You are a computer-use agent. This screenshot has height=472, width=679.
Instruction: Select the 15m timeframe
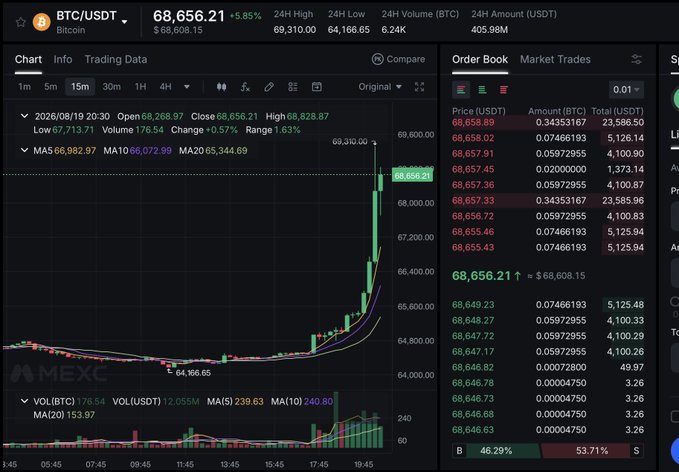(x=80, y=87)
